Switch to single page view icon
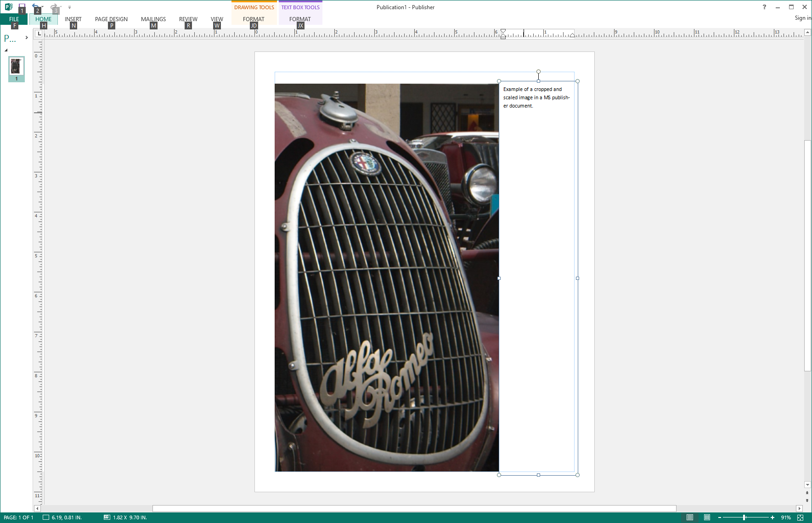 689,517
